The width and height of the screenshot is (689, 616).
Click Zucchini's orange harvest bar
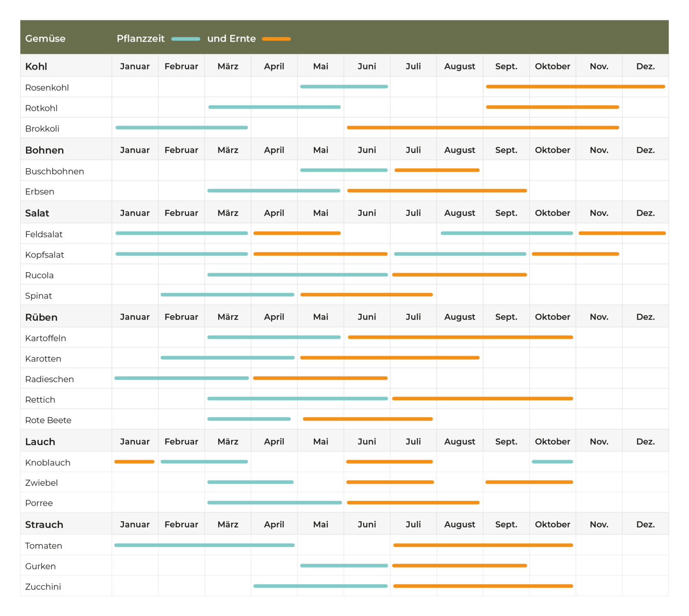pyautogui.click(x=483, y=586)
